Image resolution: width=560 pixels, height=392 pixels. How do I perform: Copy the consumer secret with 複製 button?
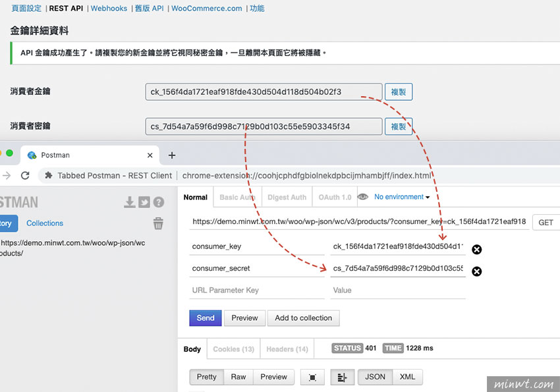coord(399,126)
